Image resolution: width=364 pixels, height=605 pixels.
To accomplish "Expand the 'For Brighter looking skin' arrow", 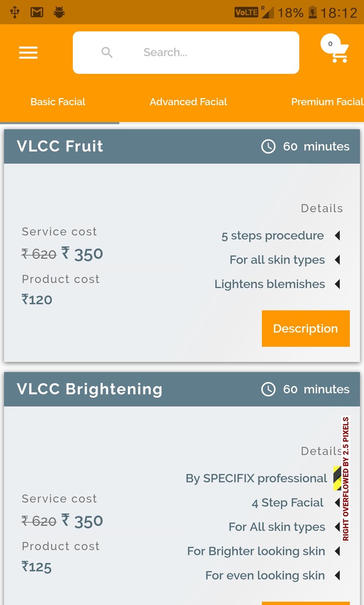I will click(337, 551).
